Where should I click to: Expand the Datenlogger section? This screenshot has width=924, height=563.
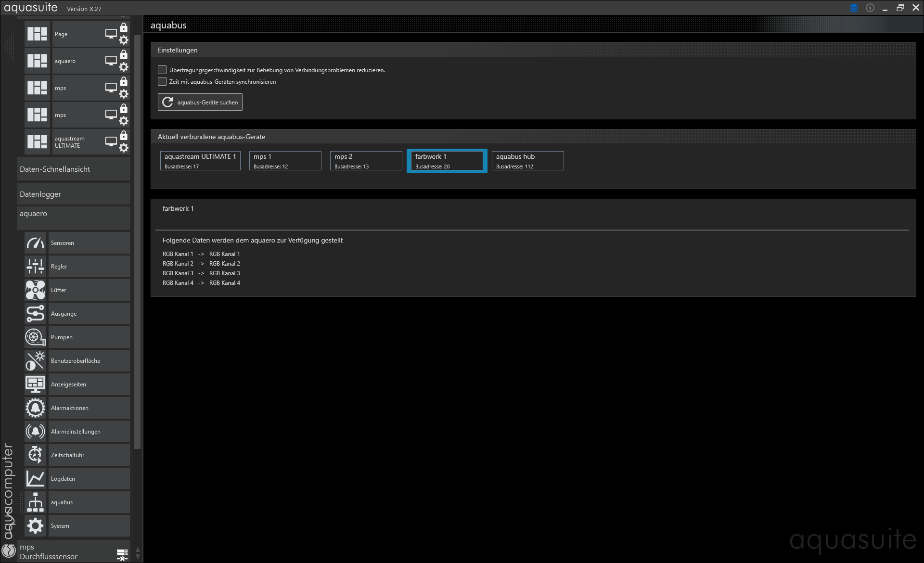[74, 194]
